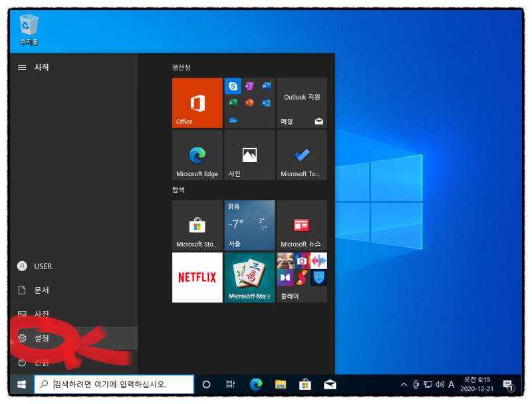Screen dimensions: 532x404
Task: Launch the Netflix tile
Action: pyautogui.click(x=197, y=277)
